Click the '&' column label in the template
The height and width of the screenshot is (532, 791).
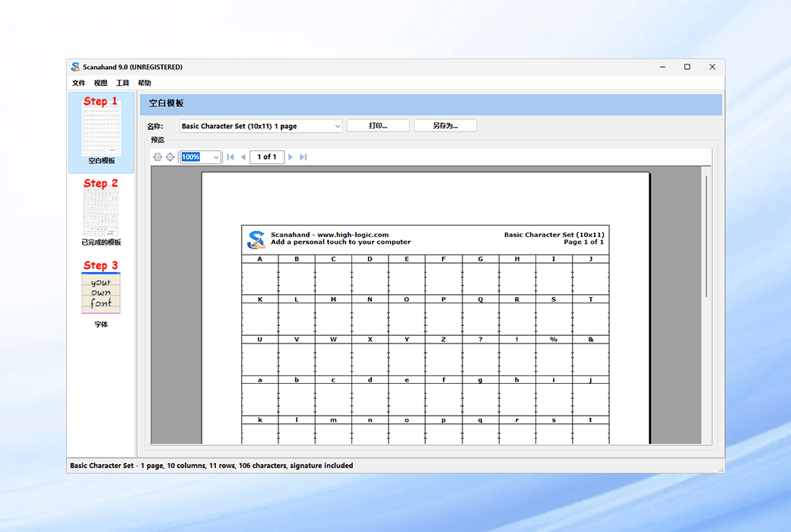[591, 340]
